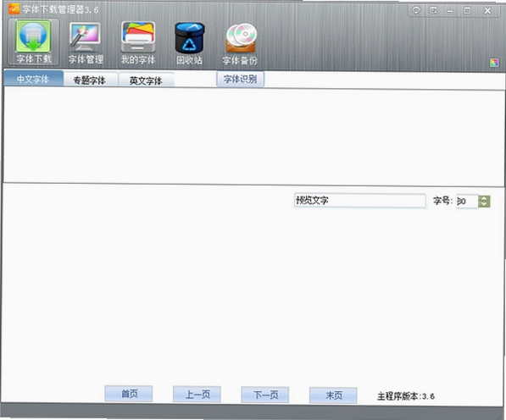Screen dimensions: 506x420
Task: Select the 我的字体 my fonts icon
Action: 138,43
